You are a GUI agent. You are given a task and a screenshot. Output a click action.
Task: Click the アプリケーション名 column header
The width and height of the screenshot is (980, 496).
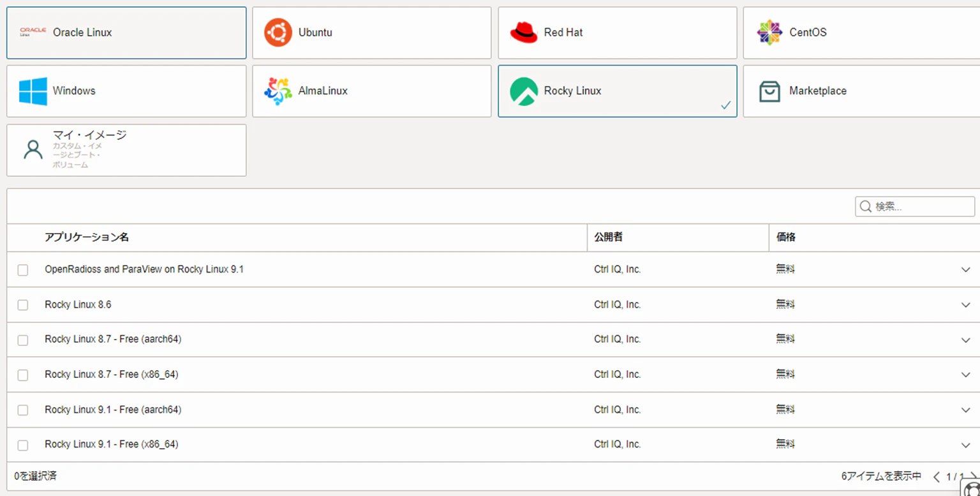click(87, 237)
